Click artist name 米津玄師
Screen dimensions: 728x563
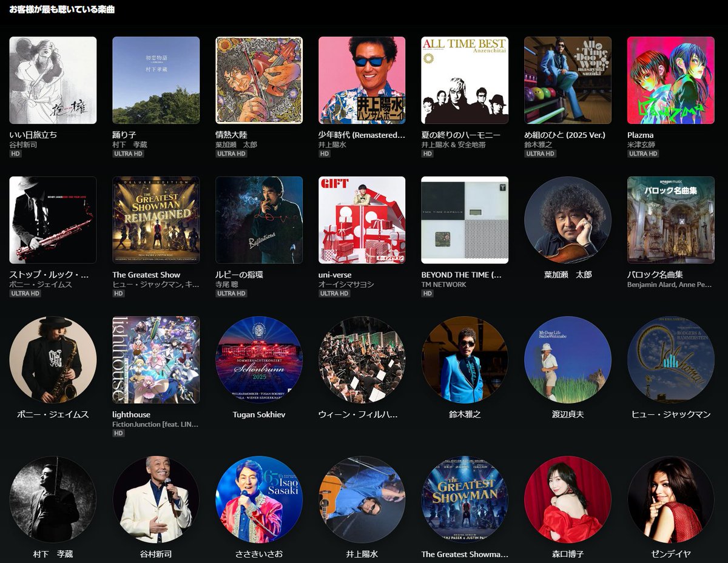[642, 145]
